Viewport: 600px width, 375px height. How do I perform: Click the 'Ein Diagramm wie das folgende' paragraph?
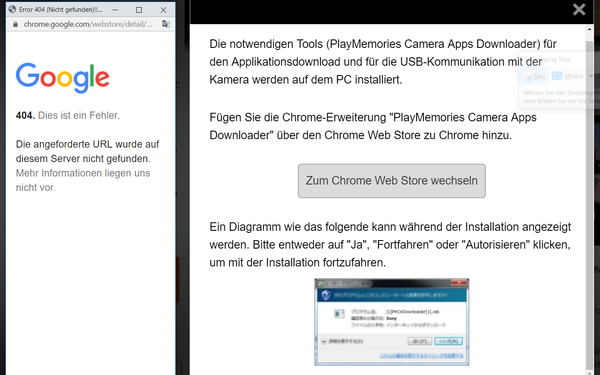pyautogui.click(x=390, y=245)
